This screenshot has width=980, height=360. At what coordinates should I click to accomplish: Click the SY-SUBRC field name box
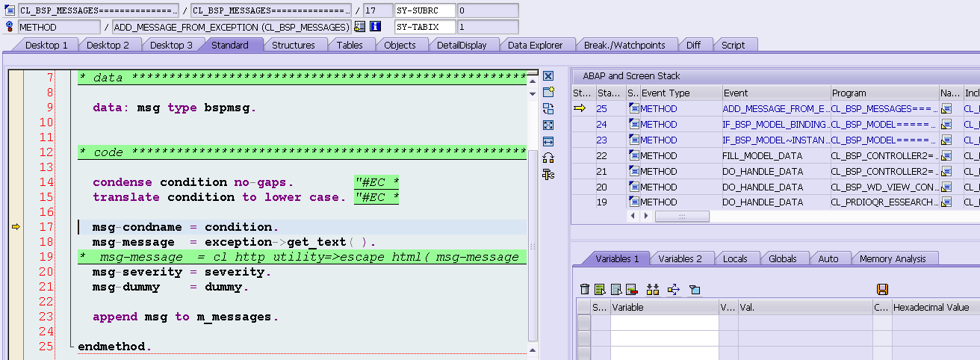(424, 11)
